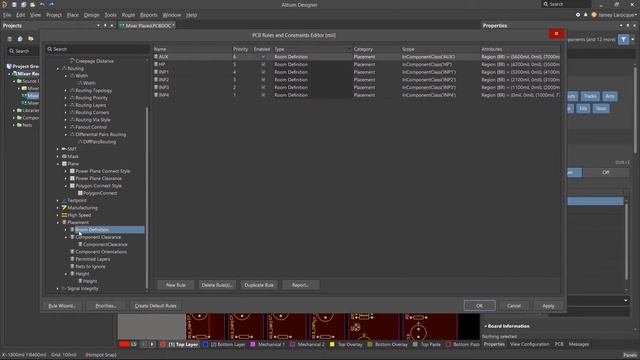Toggle the Tracks filter in Properties
This screenshot has height=360, width=640.
(590, 96)
